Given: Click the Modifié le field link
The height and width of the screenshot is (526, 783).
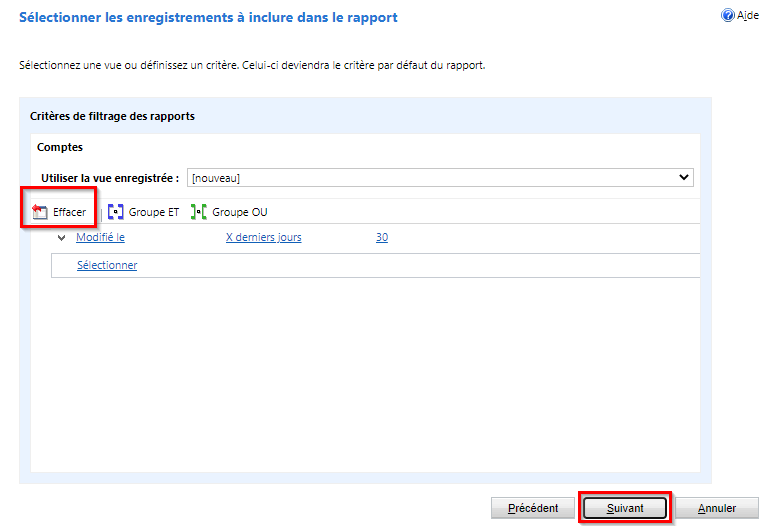Looking at the screenshot, I should 100,237.
